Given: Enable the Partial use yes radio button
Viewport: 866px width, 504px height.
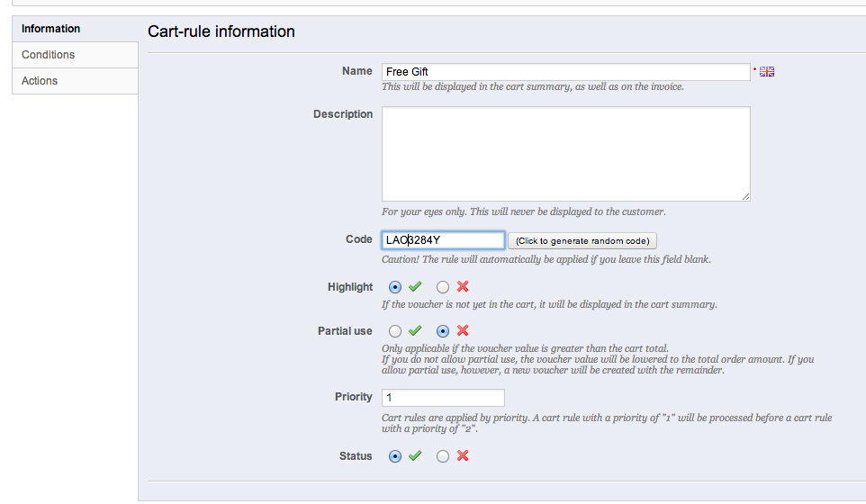Looking at the screenshot, I should tap(395, 331).
